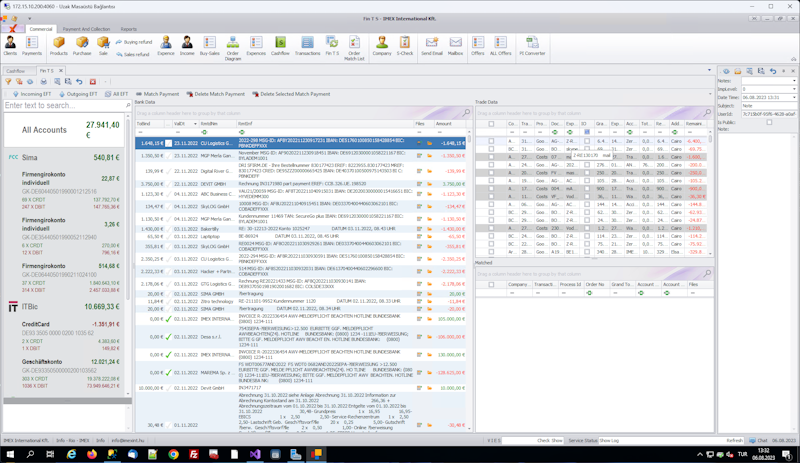
Task: Open the Company module
Action: pyautogui.click(x=382, y=45)
